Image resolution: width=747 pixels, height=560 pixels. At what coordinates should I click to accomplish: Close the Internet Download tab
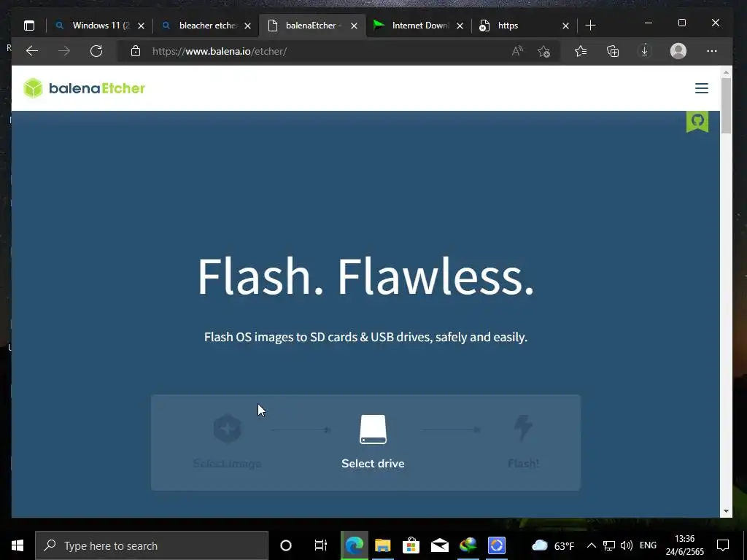point(460,26)
